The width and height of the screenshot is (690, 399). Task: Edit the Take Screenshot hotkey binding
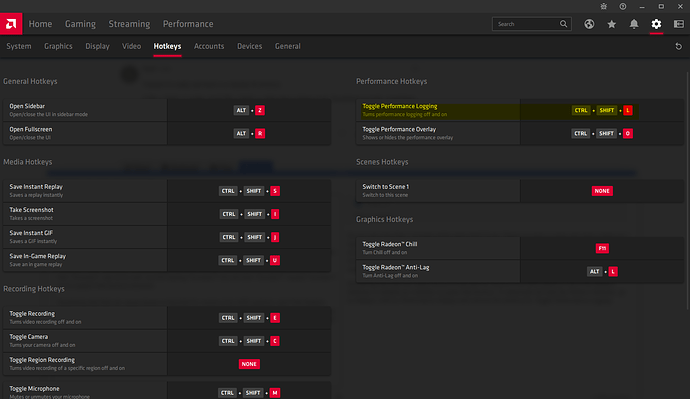[249, 214]
